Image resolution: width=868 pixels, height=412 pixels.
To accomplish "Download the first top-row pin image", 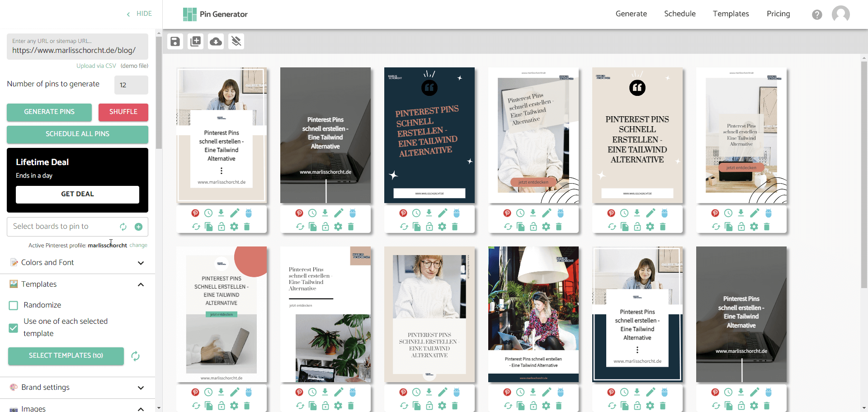I will 221,213.
